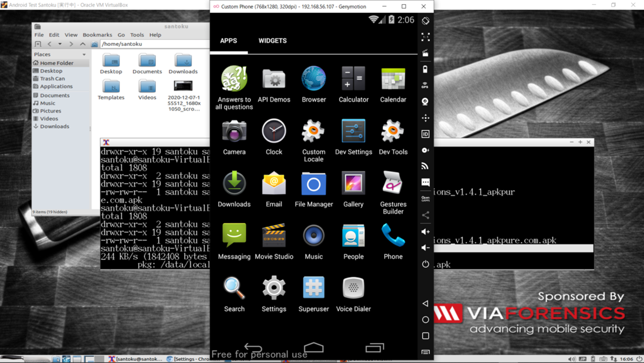Launch Movie Studio app

[274, 242]
